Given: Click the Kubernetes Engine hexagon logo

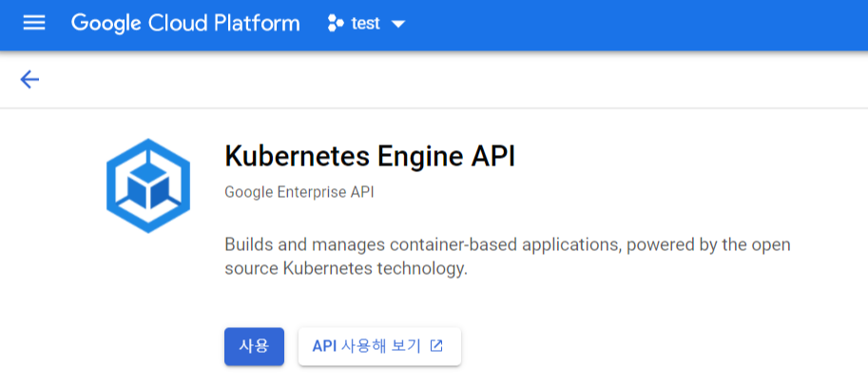Looking at the screenshot, I should pos(148,186).
